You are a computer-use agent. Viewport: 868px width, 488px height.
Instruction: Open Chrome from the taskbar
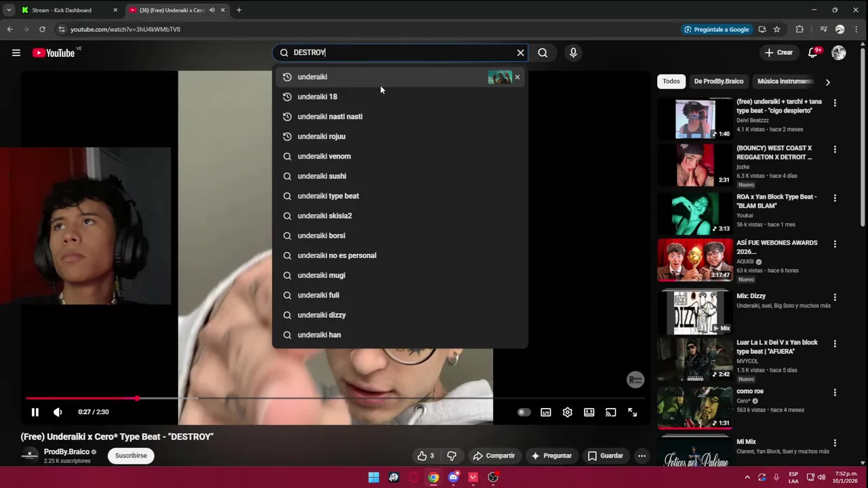433,477
